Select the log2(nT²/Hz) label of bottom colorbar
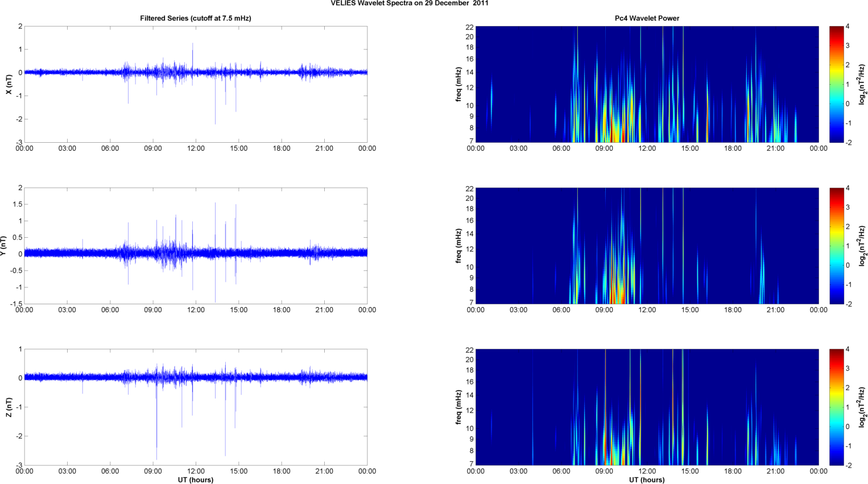 pos(863,407)
